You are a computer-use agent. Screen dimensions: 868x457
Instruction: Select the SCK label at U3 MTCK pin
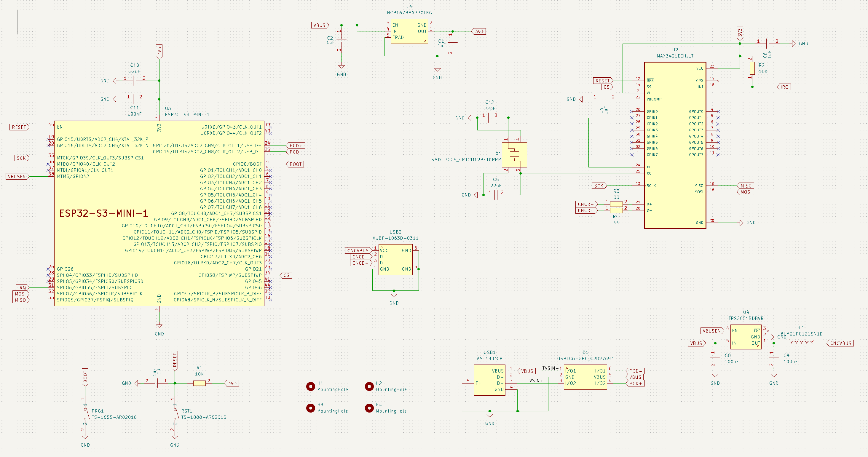click(22, 158)
